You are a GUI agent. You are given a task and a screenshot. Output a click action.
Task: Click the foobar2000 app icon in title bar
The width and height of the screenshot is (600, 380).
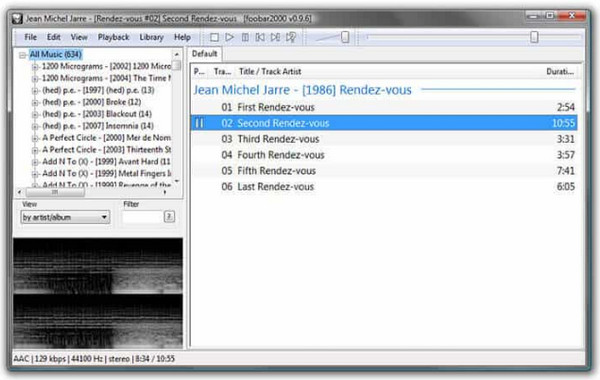coord(17,18)
